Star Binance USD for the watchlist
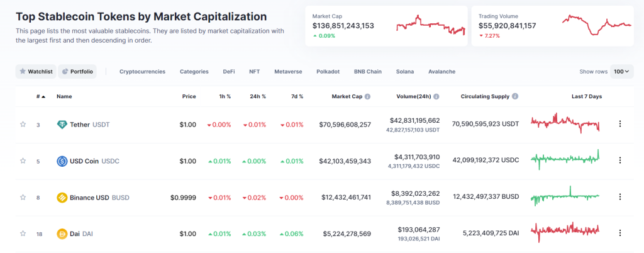 coord(23,198)
